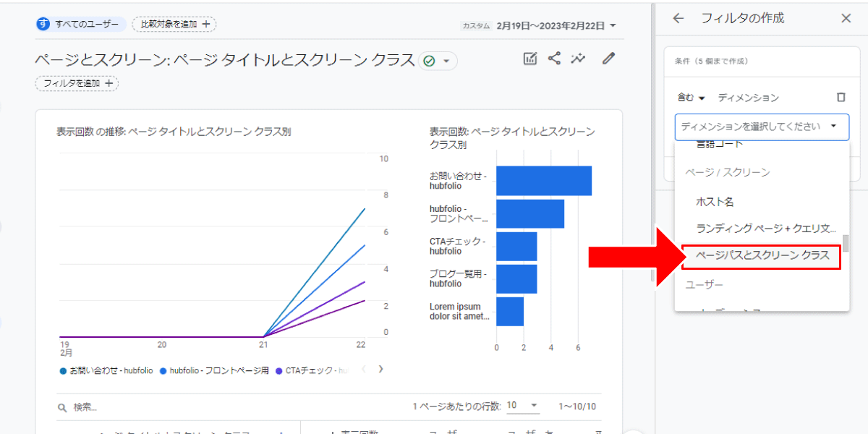Expand the ディメンションを選択してください combo box

coord(762,126)
